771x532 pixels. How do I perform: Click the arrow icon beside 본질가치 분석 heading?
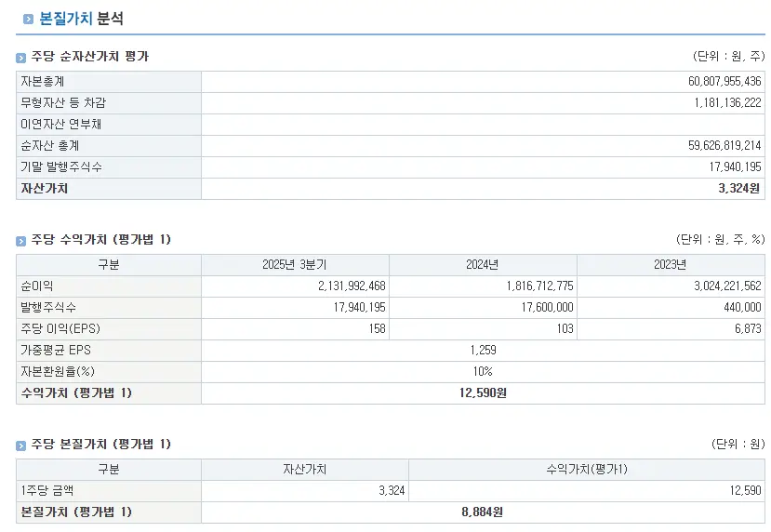pyautogui.click(x=28, y=19)
